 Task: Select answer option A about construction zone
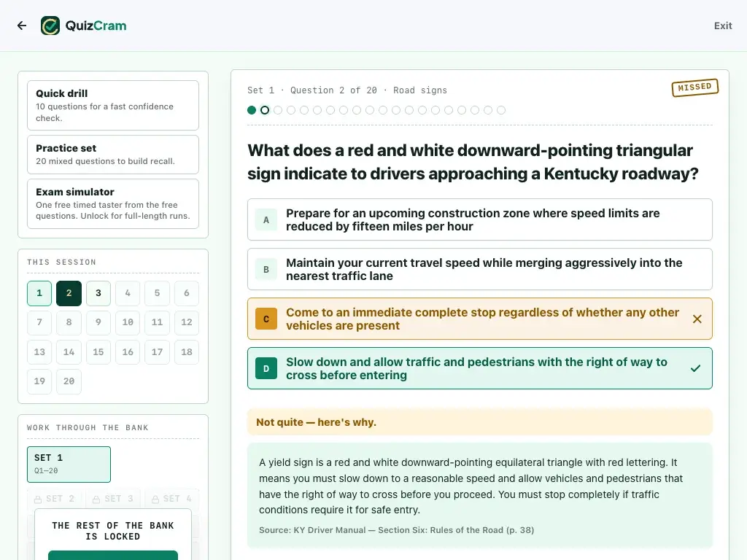479,219
